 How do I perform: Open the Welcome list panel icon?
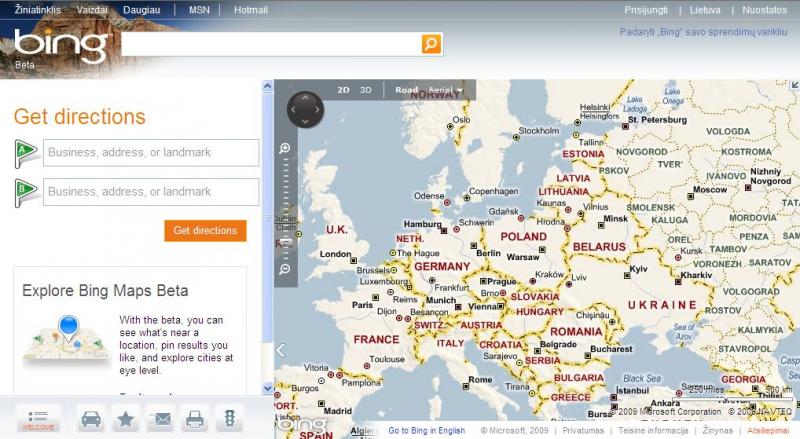tap(38, 419)
